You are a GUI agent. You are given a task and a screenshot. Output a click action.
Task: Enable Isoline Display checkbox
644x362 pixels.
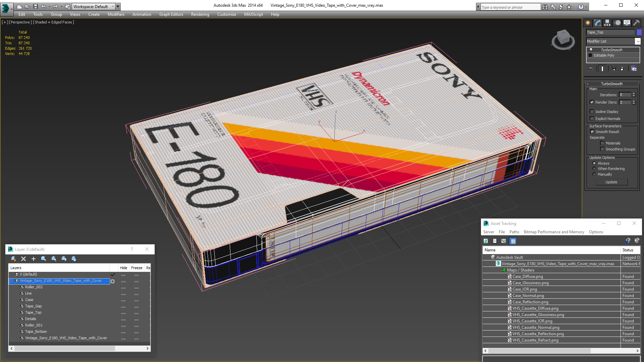(x=592, y=112)
